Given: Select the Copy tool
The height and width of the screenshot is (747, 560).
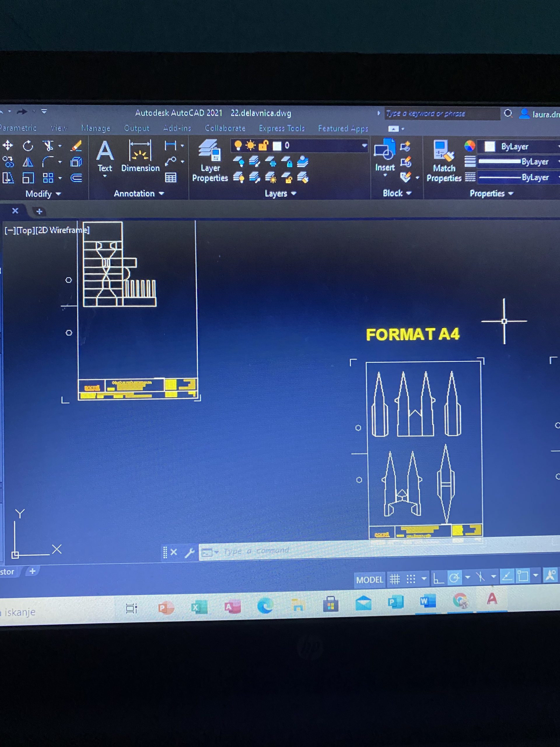Looking at the screenshot, I should point(8,162).
